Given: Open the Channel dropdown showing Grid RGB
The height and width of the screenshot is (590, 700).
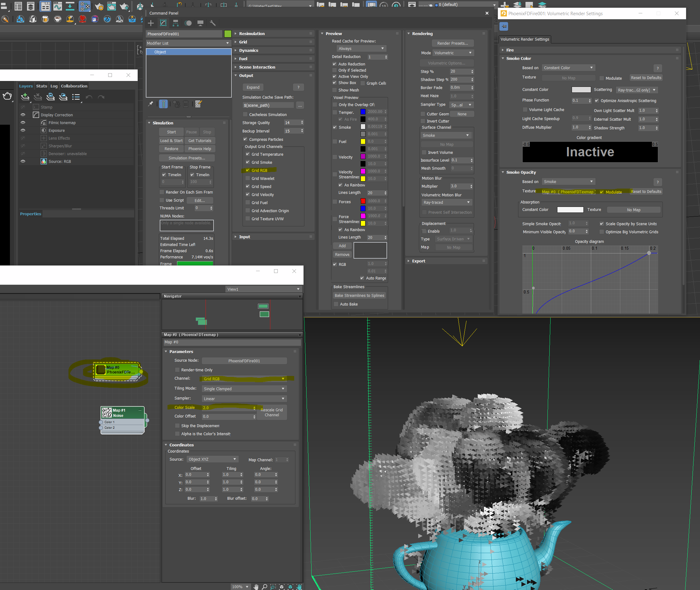Looking at the screenshot, I should (x=244, y=379).
